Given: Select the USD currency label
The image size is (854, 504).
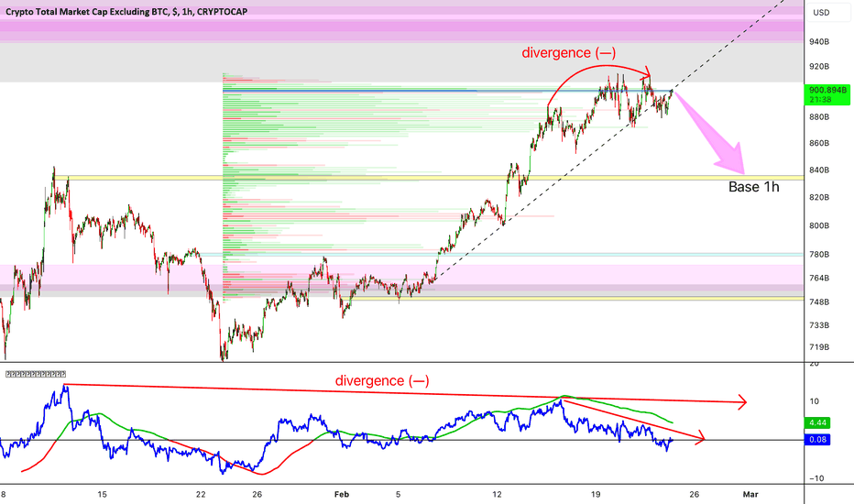Looking at the screenshot, I should pyautogui.click(x=821, y=12).
